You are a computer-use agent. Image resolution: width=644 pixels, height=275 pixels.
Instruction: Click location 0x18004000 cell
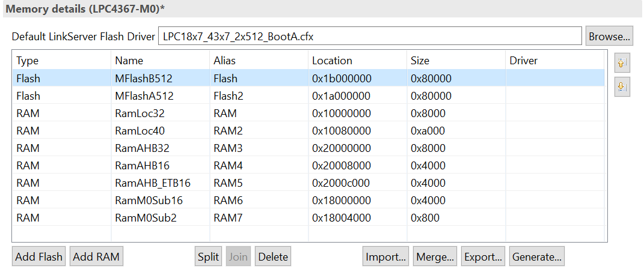[x=357, y=217]
